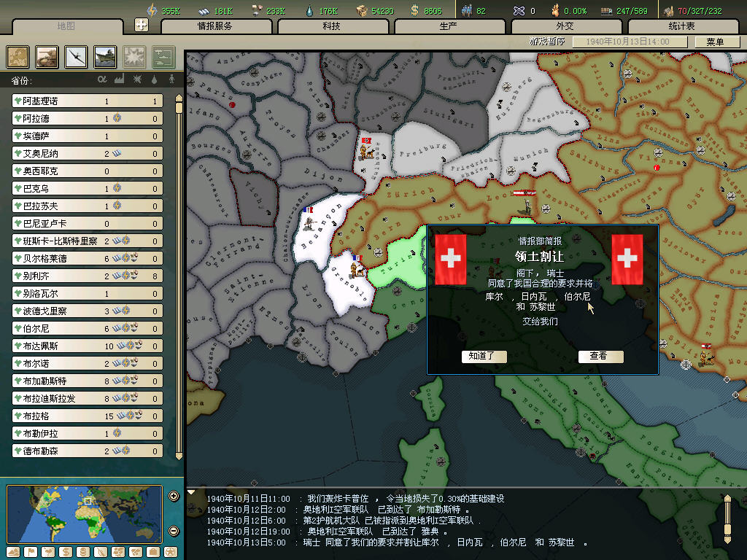
Task: Open the 科技 technology tab
Action: [x=332, y=26]
